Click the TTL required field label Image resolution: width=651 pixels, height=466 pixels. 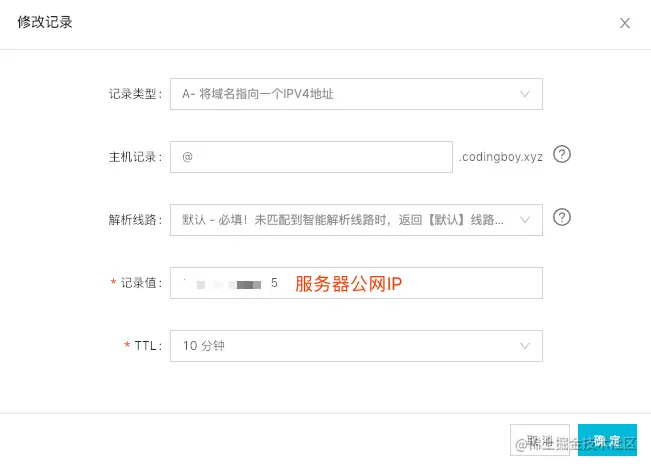(x=143, y=346)
